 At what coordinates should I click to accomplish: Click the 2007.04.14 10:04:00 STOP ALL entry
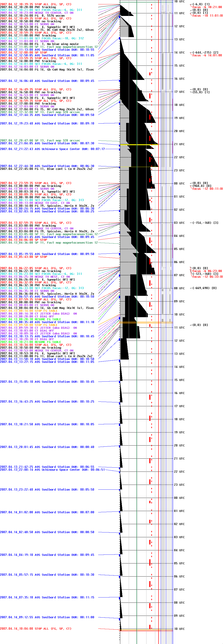pos(36,629)
